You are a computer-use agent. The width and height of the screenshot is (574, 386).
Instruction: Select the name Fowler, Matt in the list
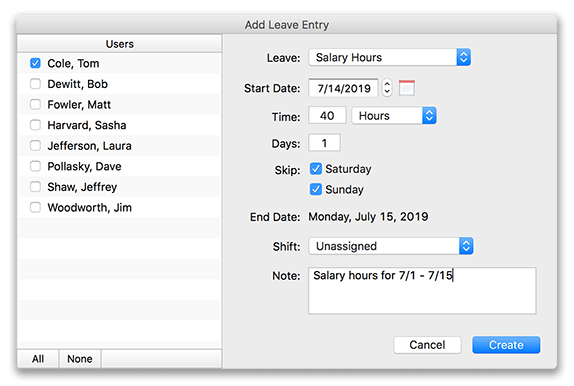pos(79,104)
